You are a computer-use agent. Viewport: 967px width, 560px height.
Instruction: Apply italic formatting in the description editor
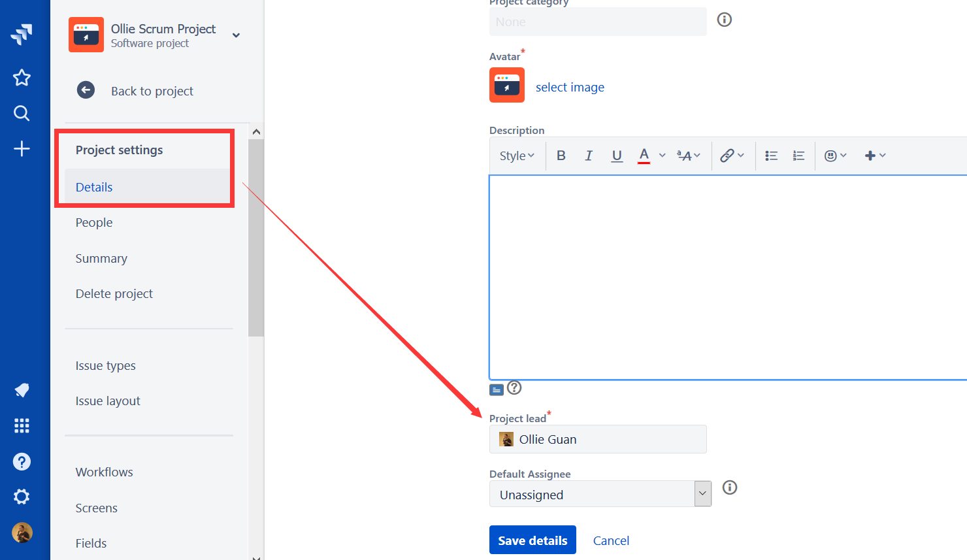[x=589, y=155]
